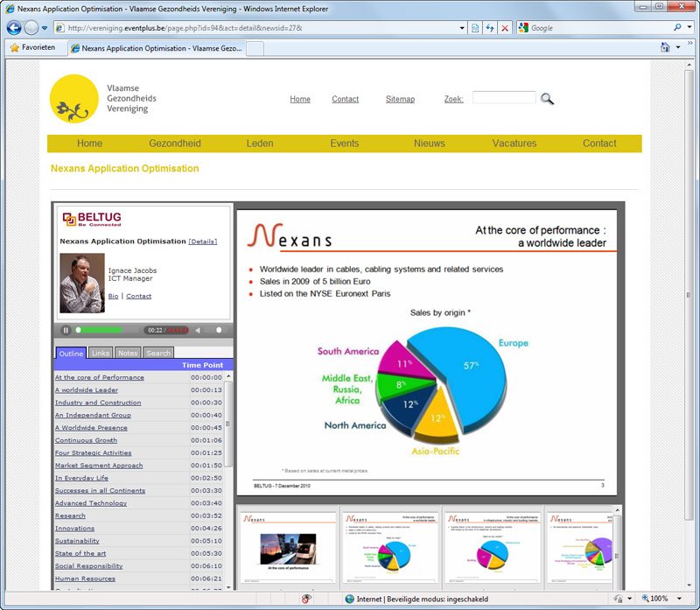700x610 pixels.
Task: Click the volume slider knob
Action: coord(219,330)
